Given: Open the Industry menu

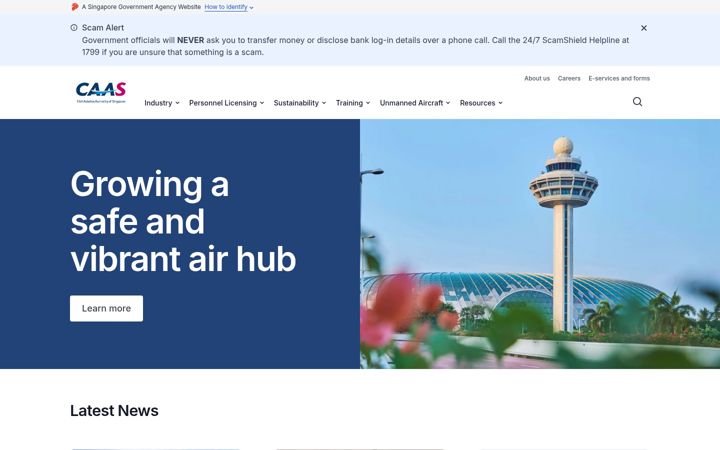Looking at the screenshot, I should pos(162,103).
